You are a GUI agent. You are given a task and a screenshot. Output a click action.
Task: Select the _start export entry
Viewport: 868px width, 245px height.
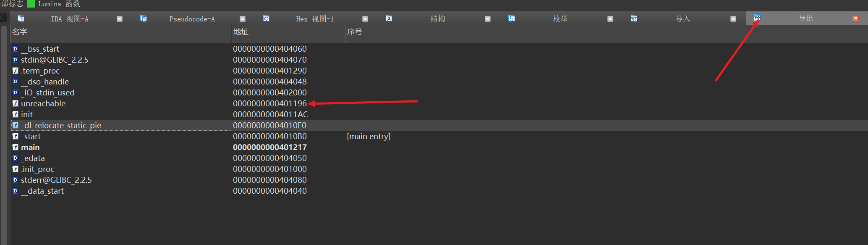(439, 136)
